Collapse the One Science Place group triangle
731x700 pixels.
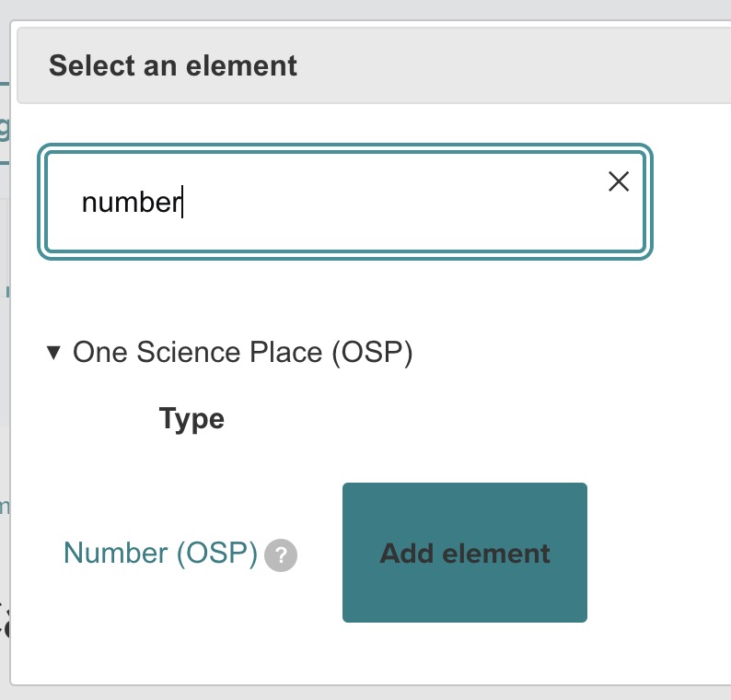coord(54,352)
